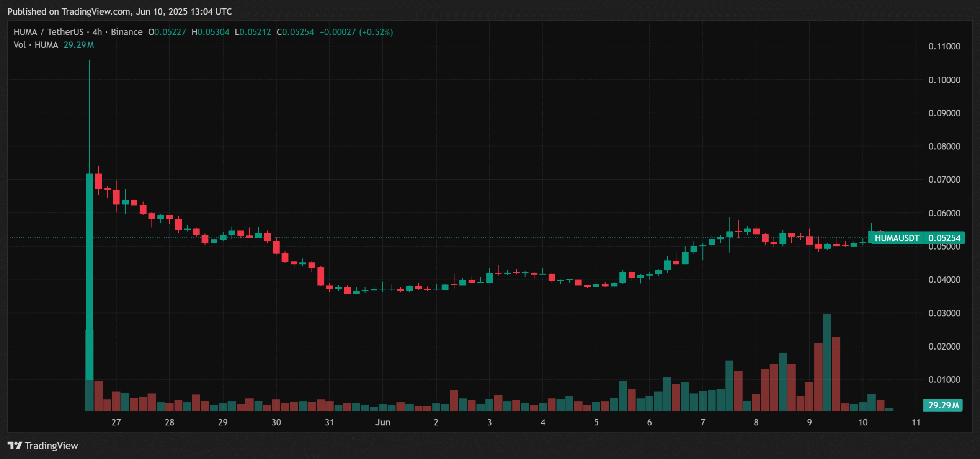980x459 pixels.
Task: Click the tallest volume bar near June 9
Action: click(827, 362)
